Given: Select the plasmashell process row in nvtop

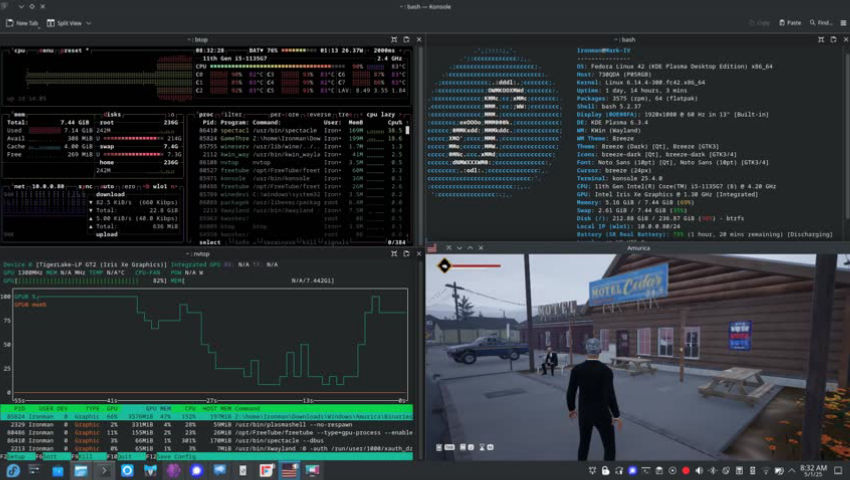Looking at the screenshot, I should pos(207,425).
